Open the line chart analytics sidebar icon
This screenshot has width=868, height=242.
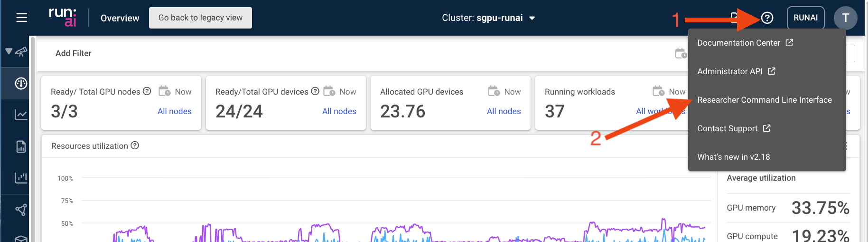pos(21,115)
